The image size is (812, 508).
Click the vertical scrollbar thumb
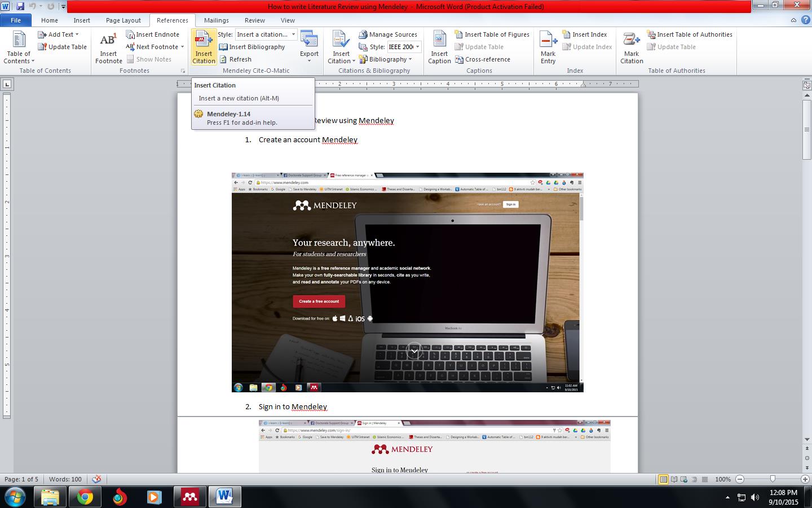click(807, 129)
